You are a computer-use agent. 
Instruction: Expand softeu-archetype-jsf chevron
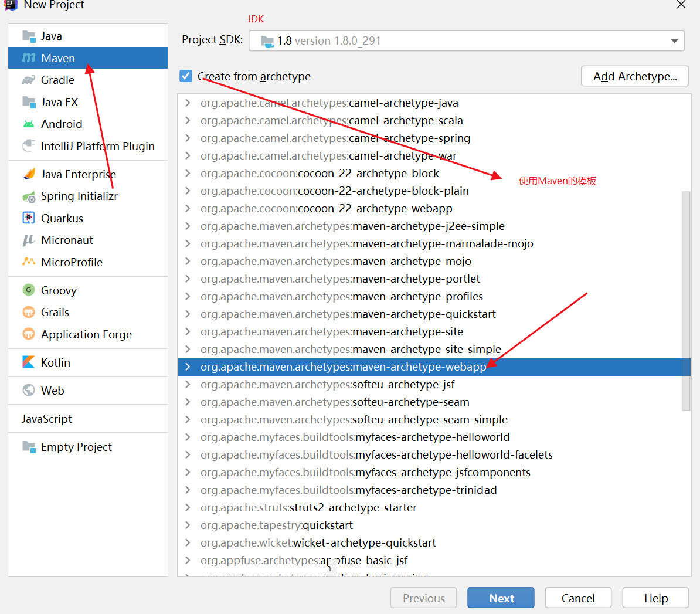188,385
